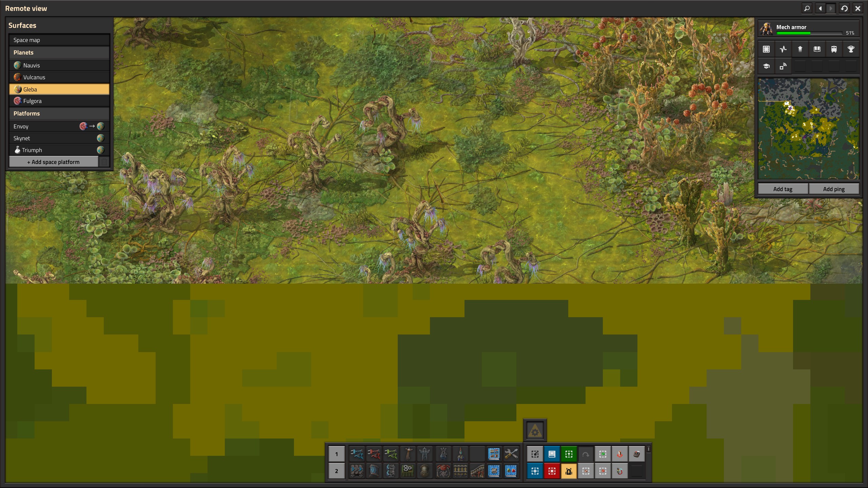Toggle the yellow exoskeleton shortcut

coord(569,471)
